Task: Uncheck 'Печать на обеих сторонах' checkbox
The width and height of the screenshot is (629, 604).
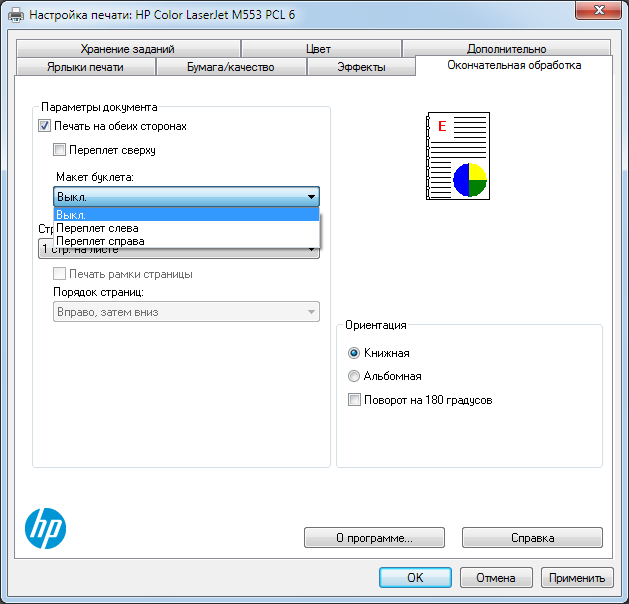Action: pos(44,126)
